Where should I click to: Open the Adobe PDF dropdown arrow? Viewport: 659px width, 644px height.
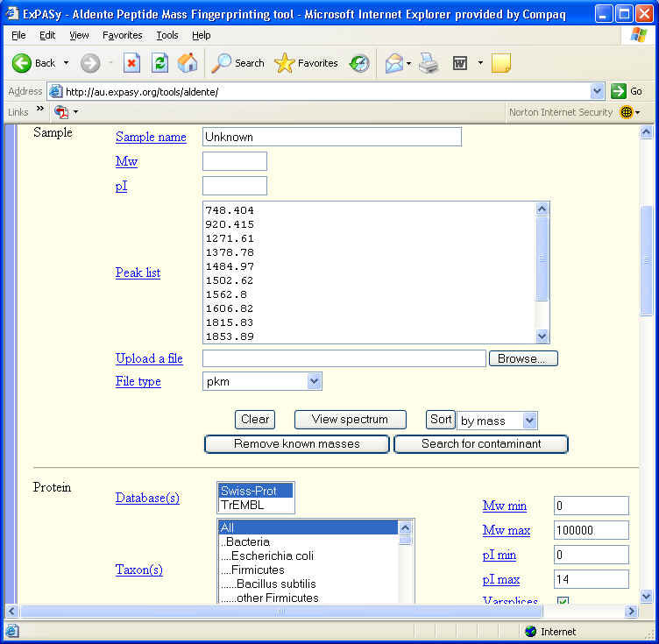(75, 112)
